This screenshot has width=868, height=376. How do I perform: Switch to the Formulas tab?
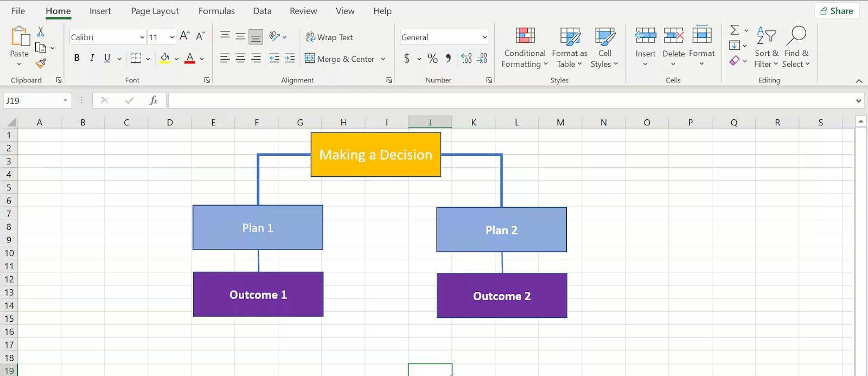[216, 11]
